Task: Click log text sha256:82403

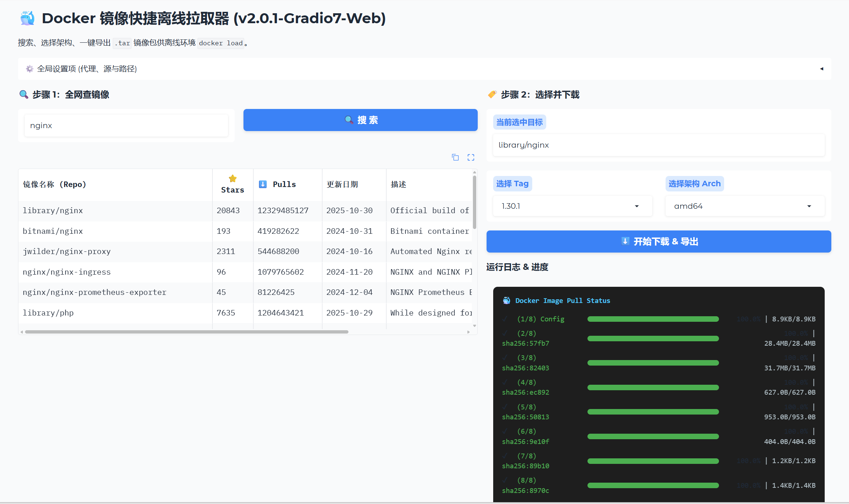Action: click(526, 368)
